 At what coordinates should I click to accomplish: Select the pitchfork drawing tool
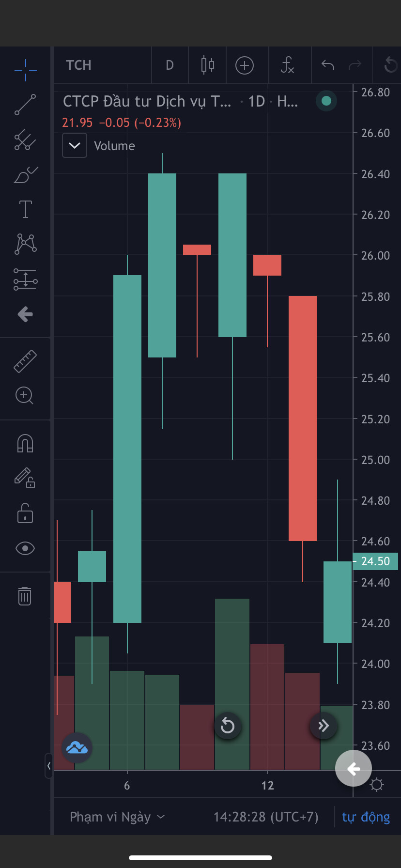pos(25,139)
